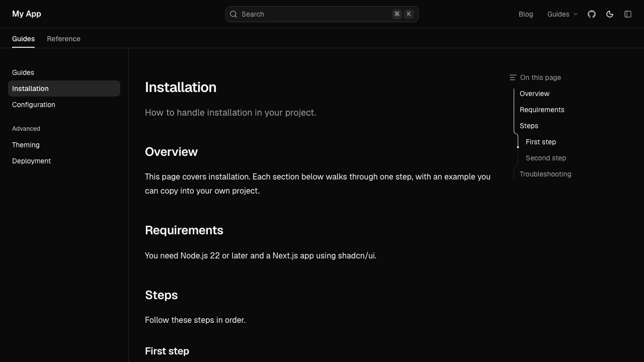Focus the Search input field
This screenshot has height=362, width=644.
(x=322, y=14)
